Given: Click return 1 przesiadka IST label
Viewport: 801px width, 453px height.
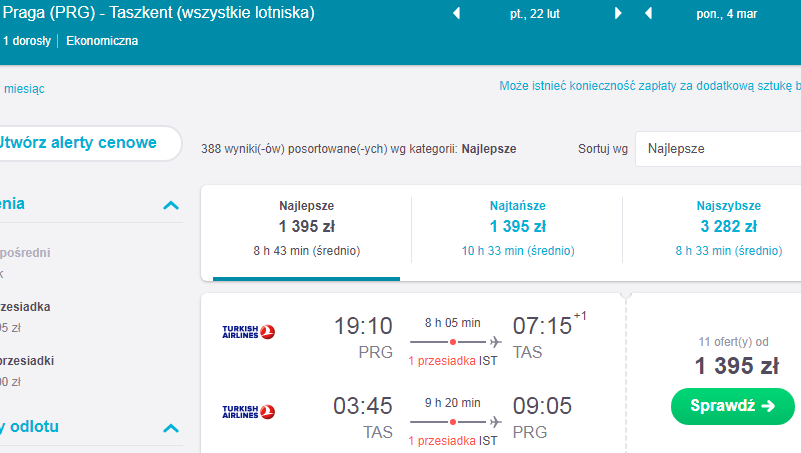Looking at the screenshot, I should point(453,441).
